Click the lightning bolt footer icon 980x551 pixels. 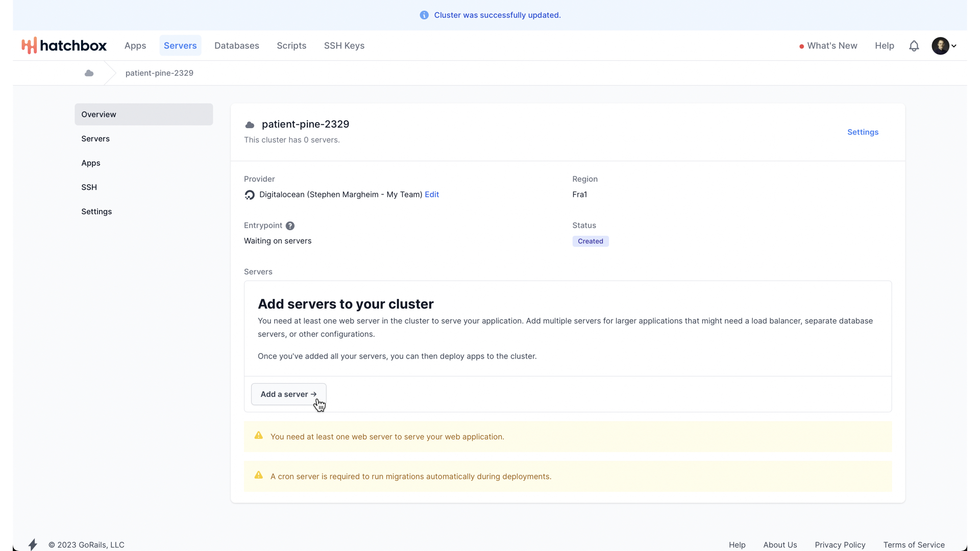pos(33,544)
